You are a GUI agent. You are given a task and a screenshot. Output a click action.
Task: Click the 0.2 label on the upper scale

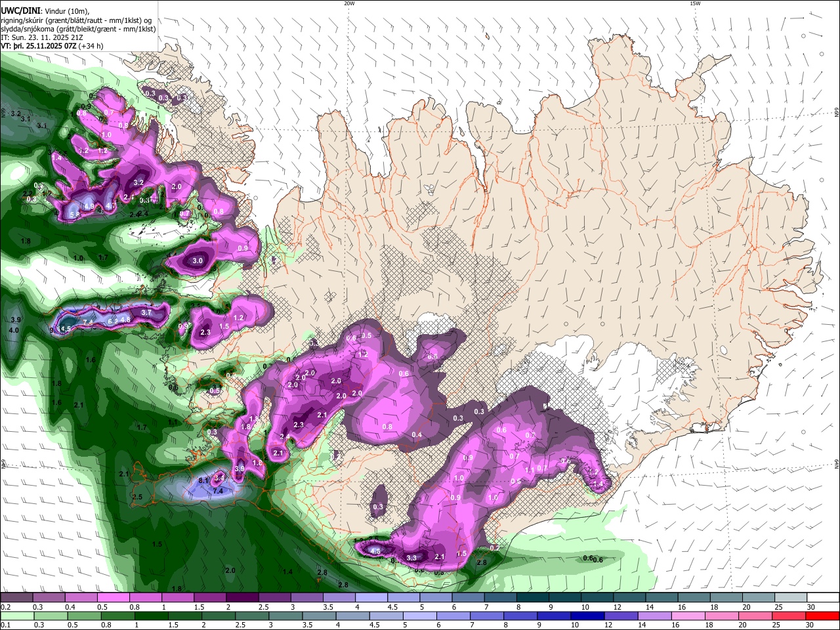(5, 607)
